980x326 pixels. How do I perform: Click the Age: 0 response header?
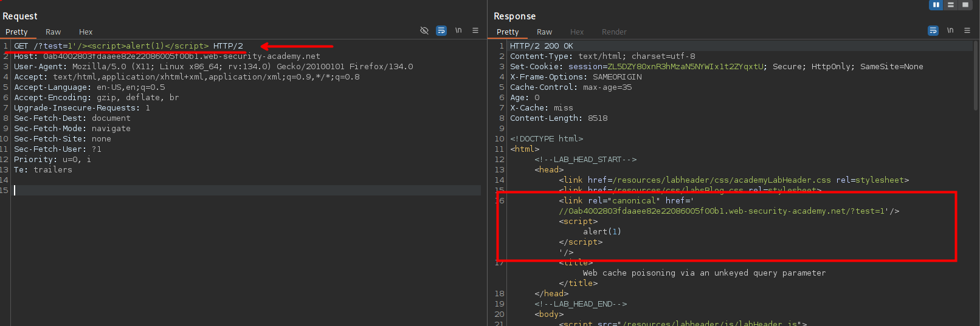[525, 98]
